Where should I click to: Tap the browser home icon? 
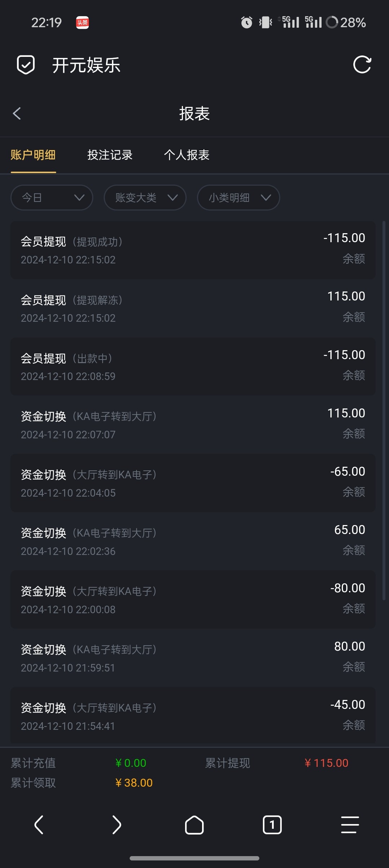[194, 825]
